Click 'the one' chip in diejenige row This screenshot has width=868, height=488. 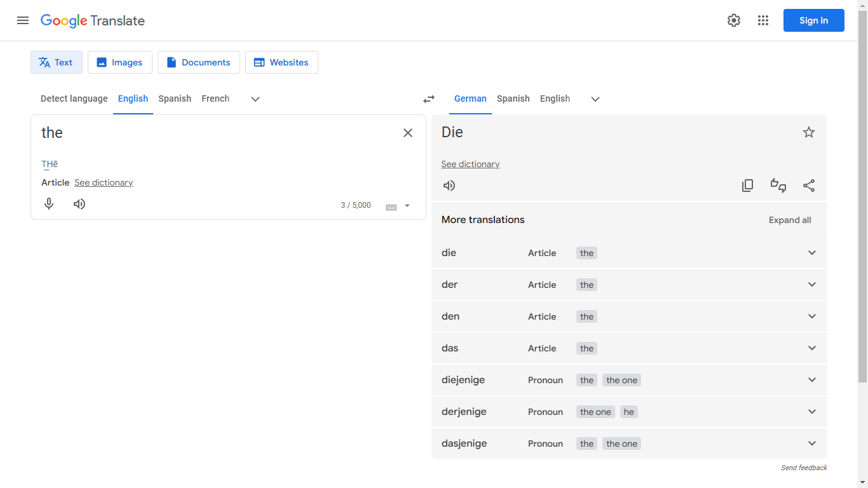click(621, 380)
